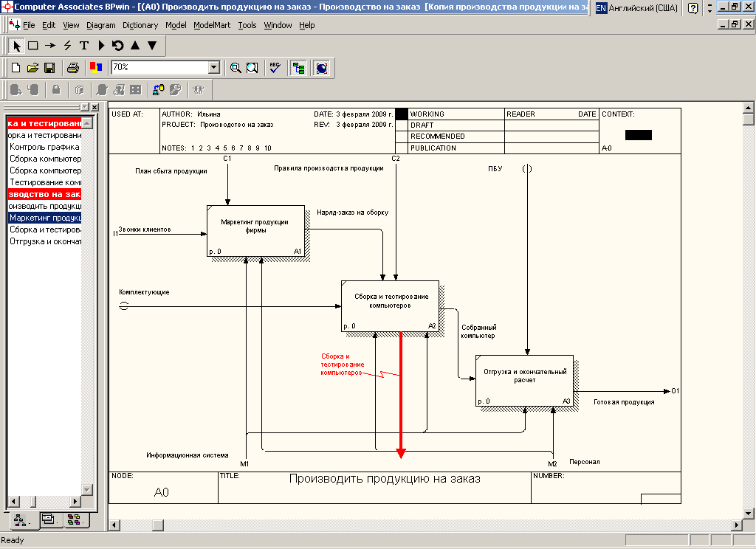Select 'оизводить продукци' tree row
The width and height of the screenshot is (756, 549).
click(x=45, y=207)
